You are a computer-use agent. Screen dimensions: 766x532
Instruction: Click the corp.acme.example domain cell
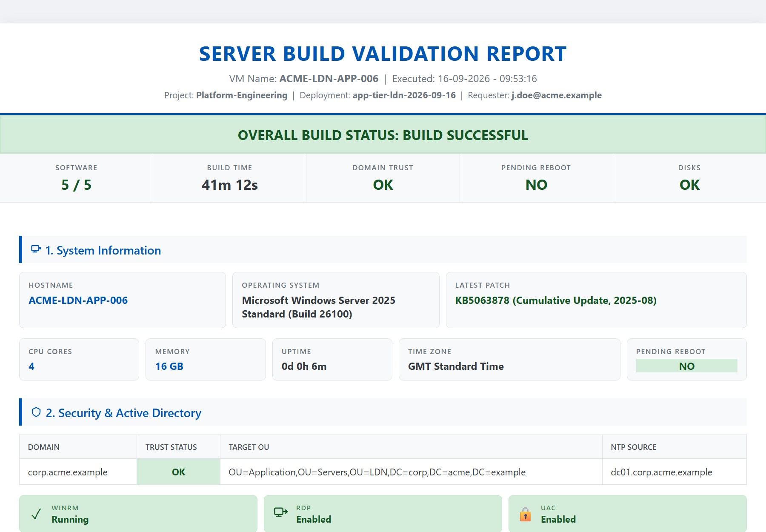coord(78,472)
